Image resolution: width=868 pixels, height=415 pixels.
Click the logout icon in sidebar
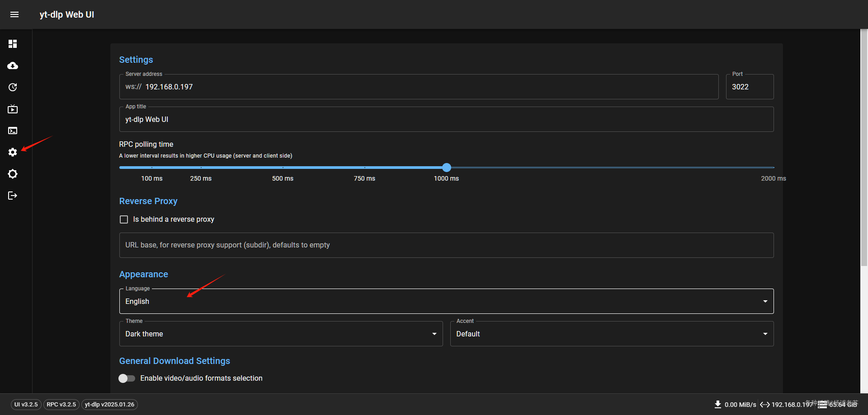coord(13,196)
